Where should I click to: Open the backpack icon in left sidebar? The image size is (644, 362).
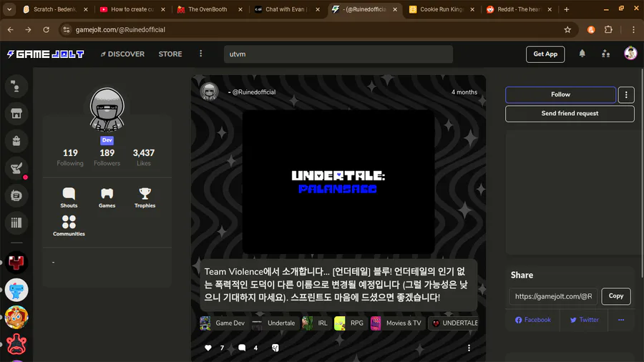click(16, 141)
